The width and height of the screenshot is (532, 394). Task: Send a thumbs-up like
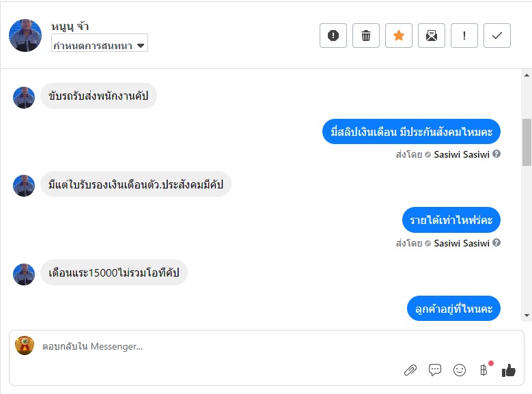click(509, 370)
